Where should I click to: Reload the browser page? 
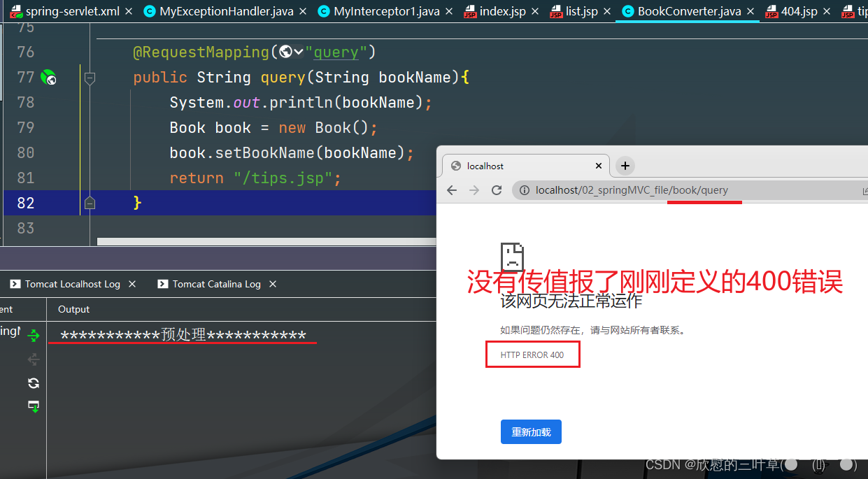[497, 190]
